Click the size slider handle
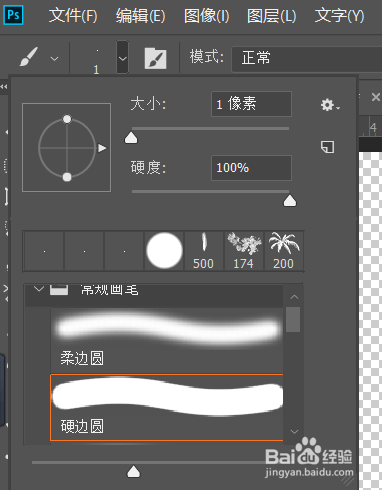Screen dimensions: 382x490 coord(131,137)
